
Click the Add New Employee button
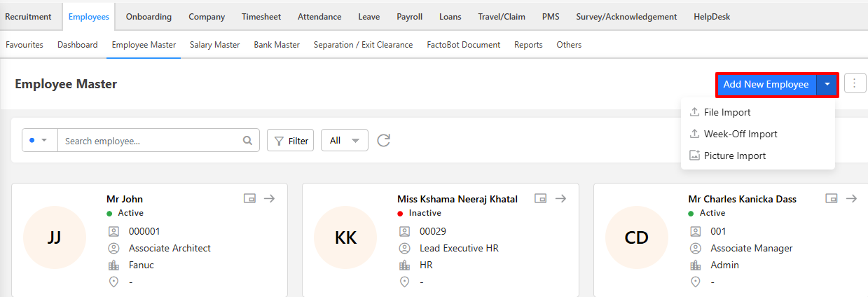tap(766, 85)
